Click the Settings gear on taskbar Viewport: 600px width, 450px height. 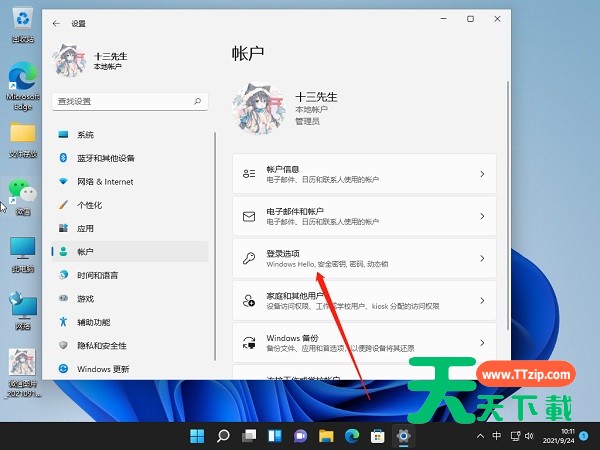click(x=403, y=436)
